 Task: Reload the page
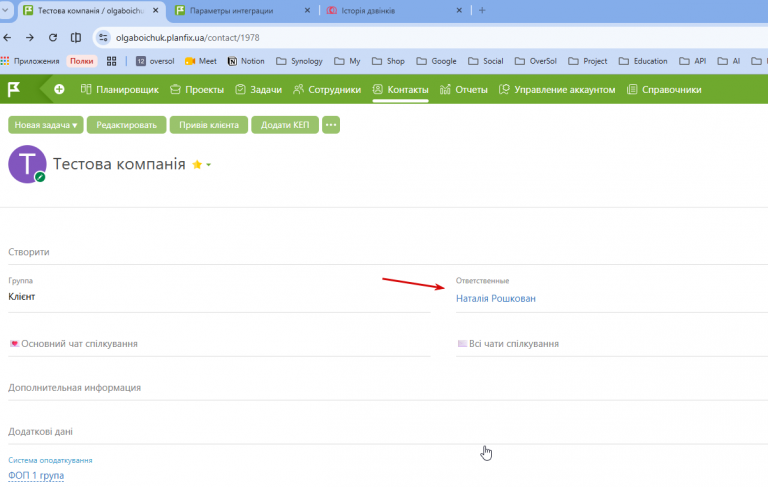tap(53, 38)
